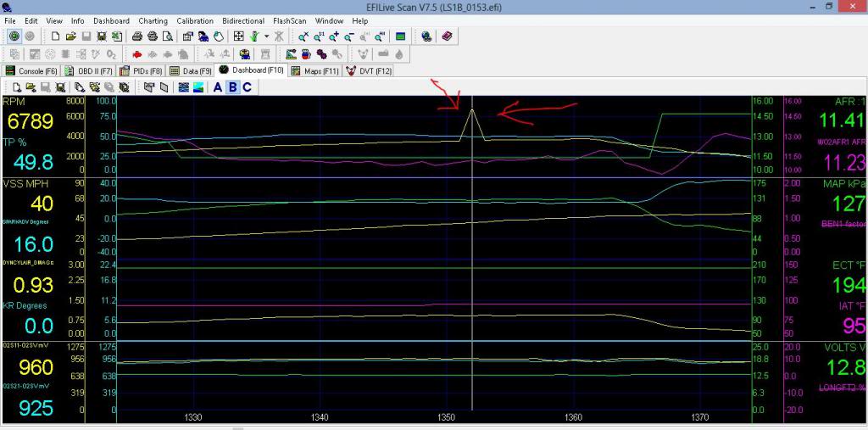Click the green connect button in main toolbar
The height and width of the screenshot is (430, 868).
(x=14, y=36)
